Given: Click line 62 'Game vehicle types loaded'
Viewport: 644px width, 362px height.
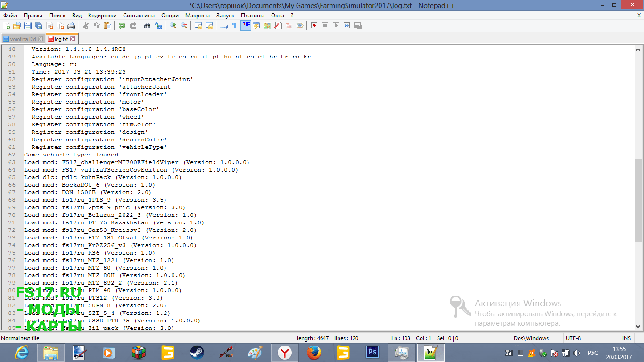Looking at the screenshot, I should (x=71, y=155).
